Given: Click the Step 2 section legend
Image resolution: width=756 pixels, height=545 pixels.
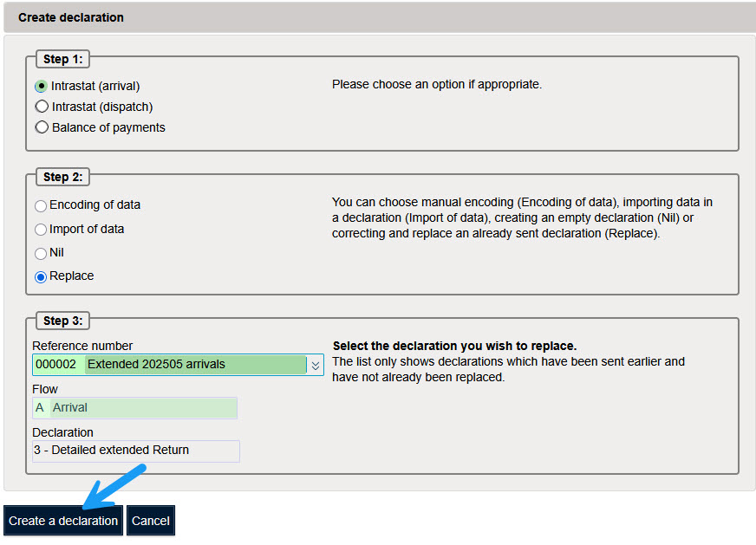Looking at the screenshot, I should tap(62, 178).
